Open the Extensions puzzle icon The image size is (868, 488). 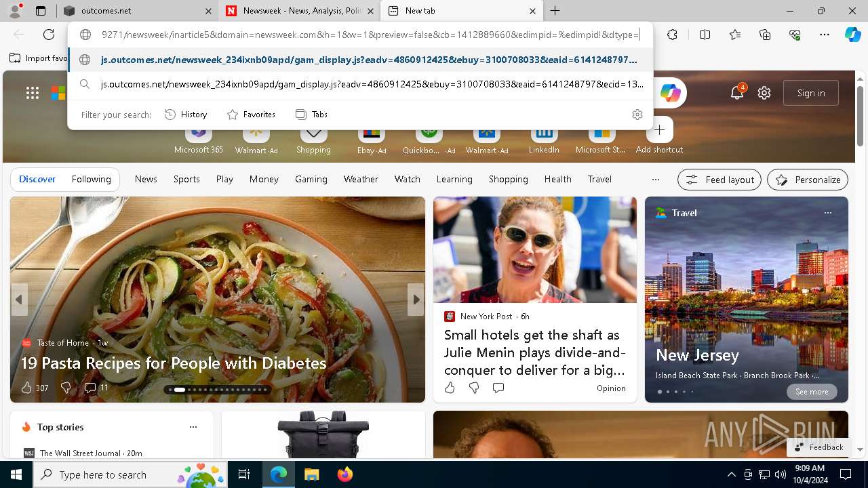(672, 35)
